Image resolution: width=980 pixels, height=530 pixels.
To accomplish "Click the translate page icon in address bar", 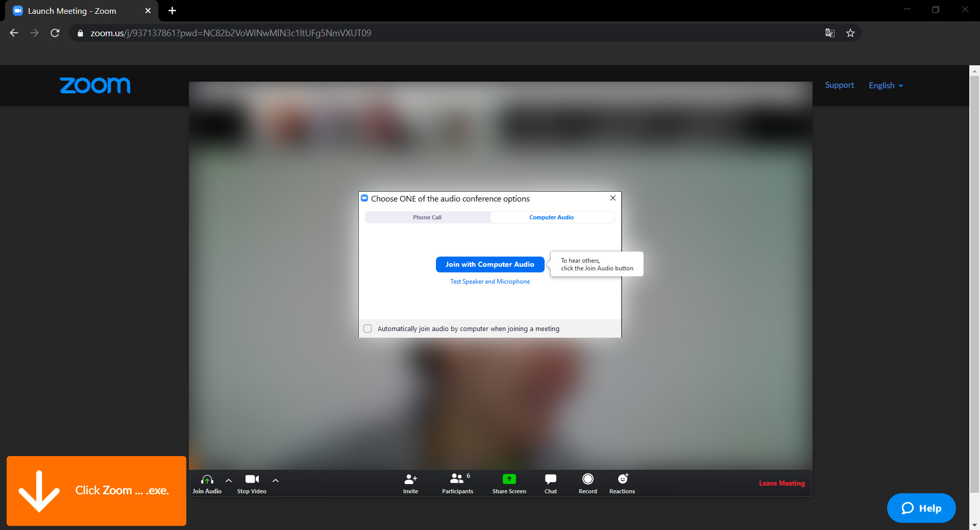I will 830,33.
